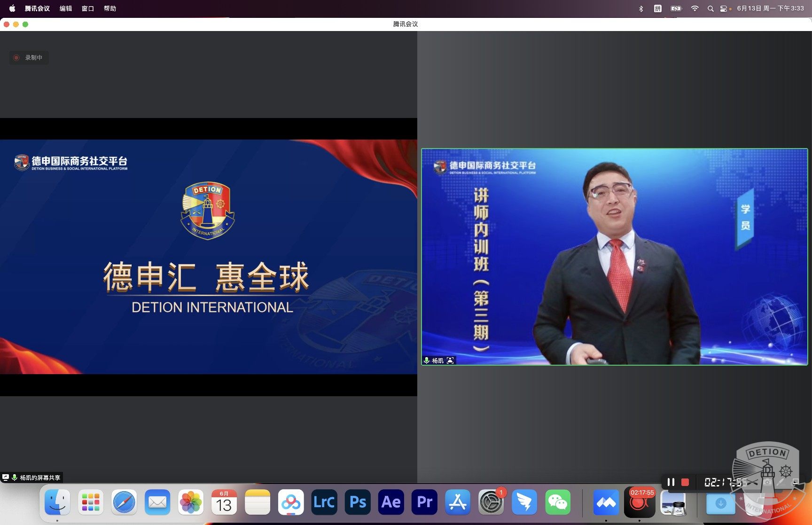
Task: Open screen recorder app showing 02:17:55
Action: (x=640, y=502)
